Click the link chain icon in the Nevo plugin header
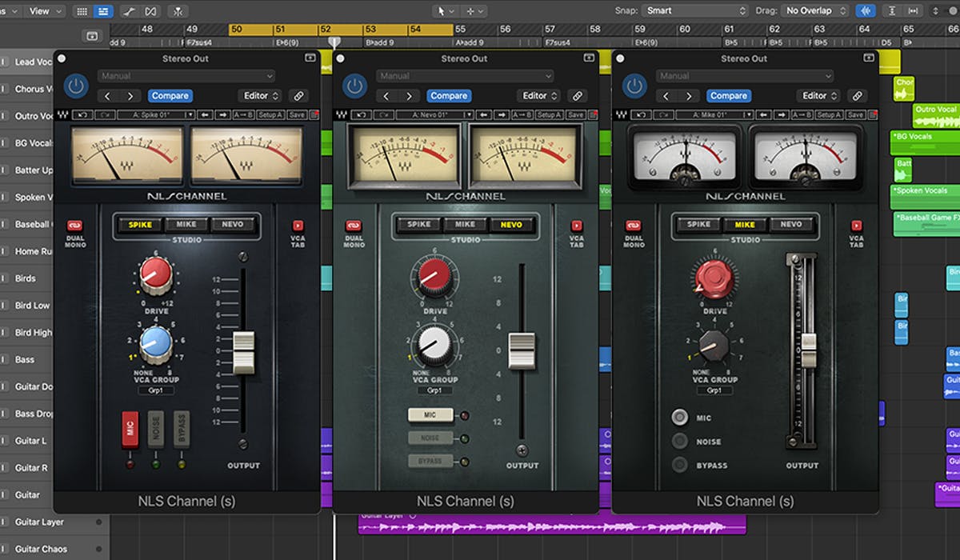 [577, 95]
